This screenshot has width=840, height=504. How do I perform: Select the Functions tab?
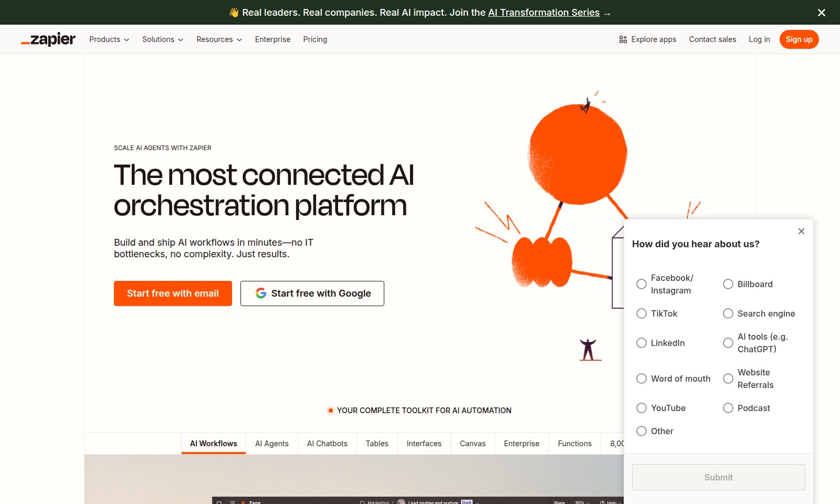tap(575, 444)
